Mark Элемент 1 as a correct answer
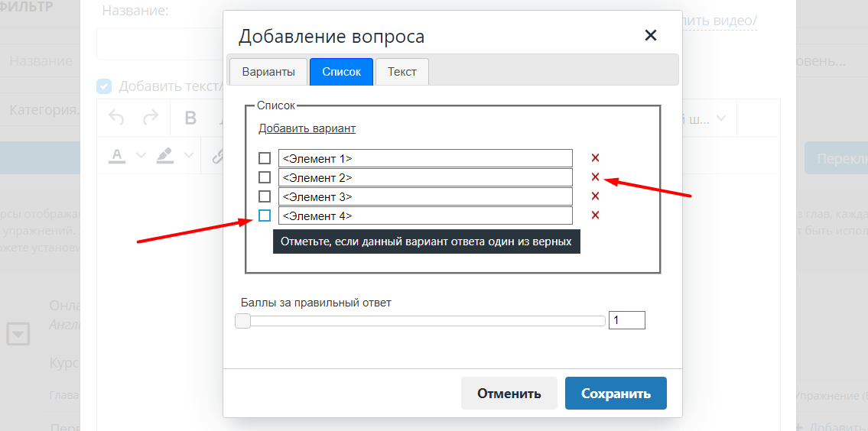 coord(265,158)
